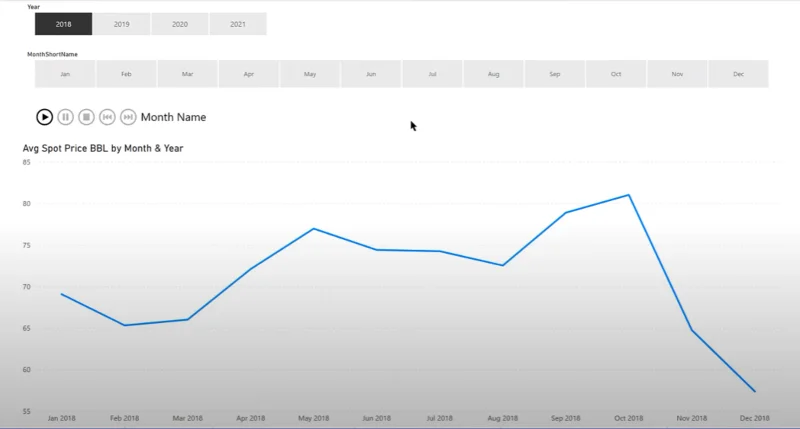Click the Jan 2018 axis label
The height and width of the screenshot is (429, 800).
61,418
